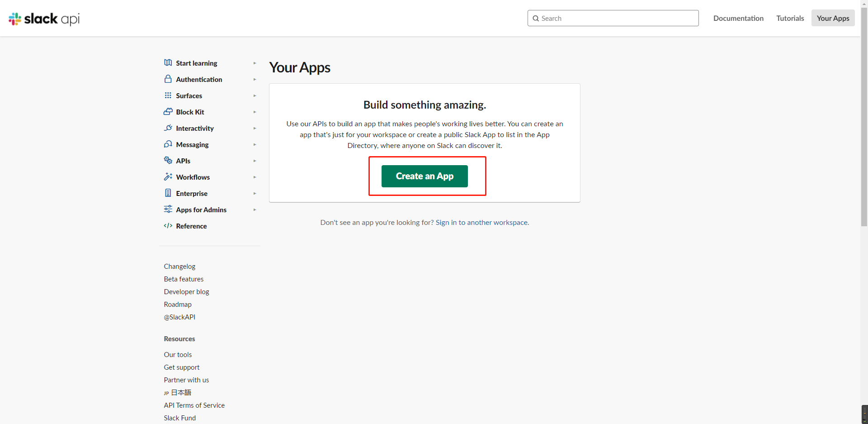Click the Apps for Admins sliders icon

[x=168, y=210]
